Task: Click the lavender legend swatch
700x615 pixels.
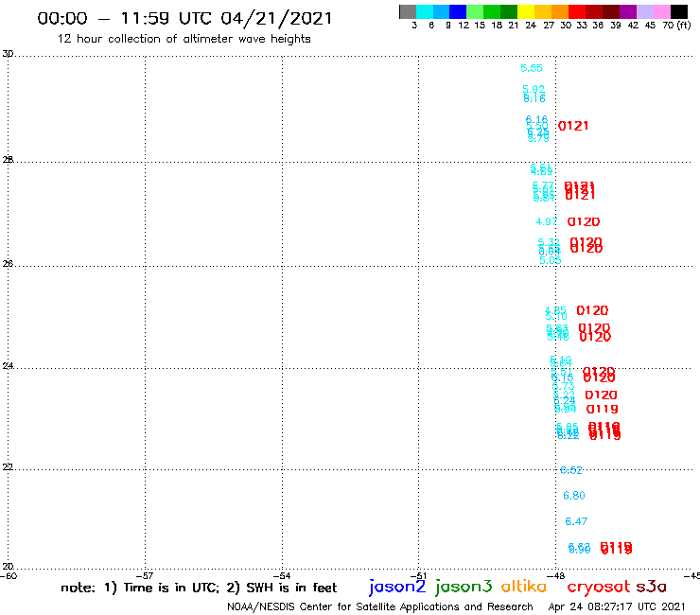Action: (x=644, y=11)
